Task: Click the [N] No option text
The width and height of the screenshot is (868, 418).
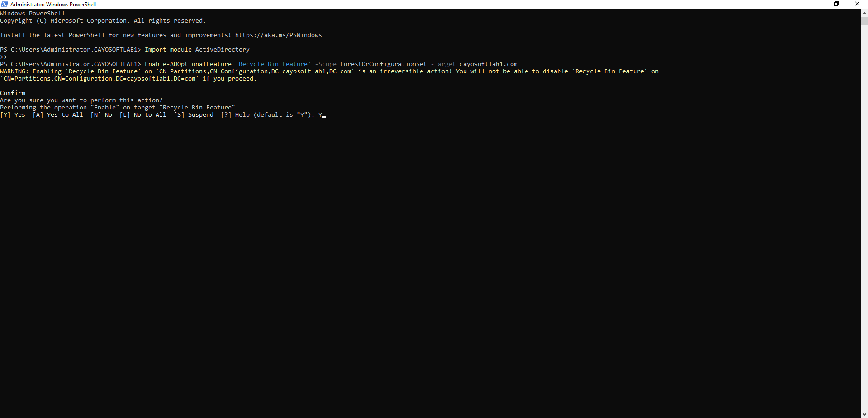Action: 101,115
